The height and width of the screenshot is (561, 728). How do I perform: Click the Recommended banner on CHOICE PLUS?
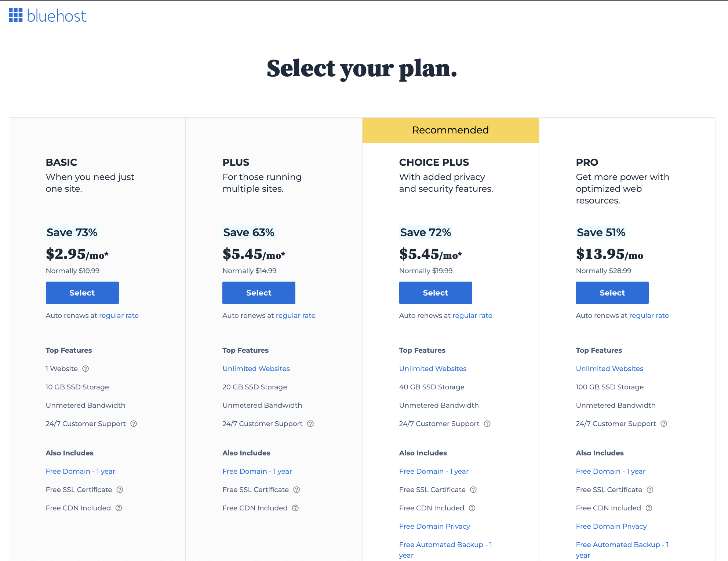[x=450, y=130]
